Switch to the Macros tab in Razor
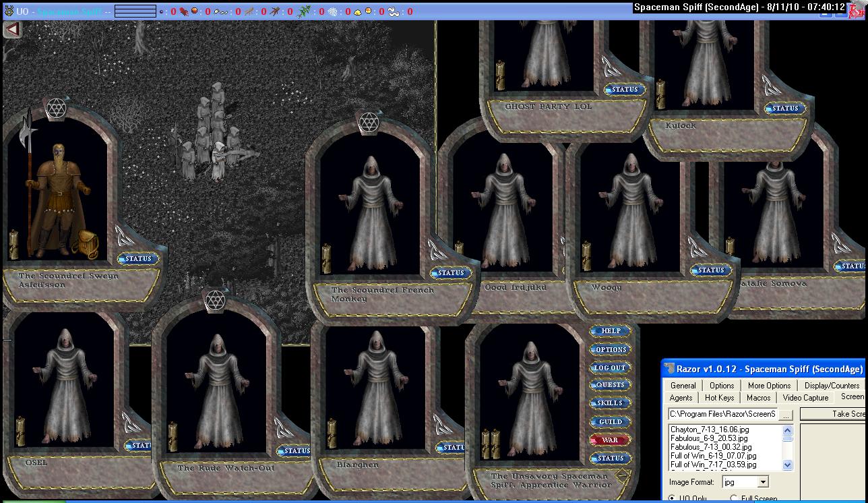This screenshot has height=503, width=868. (x=758, y=398)
